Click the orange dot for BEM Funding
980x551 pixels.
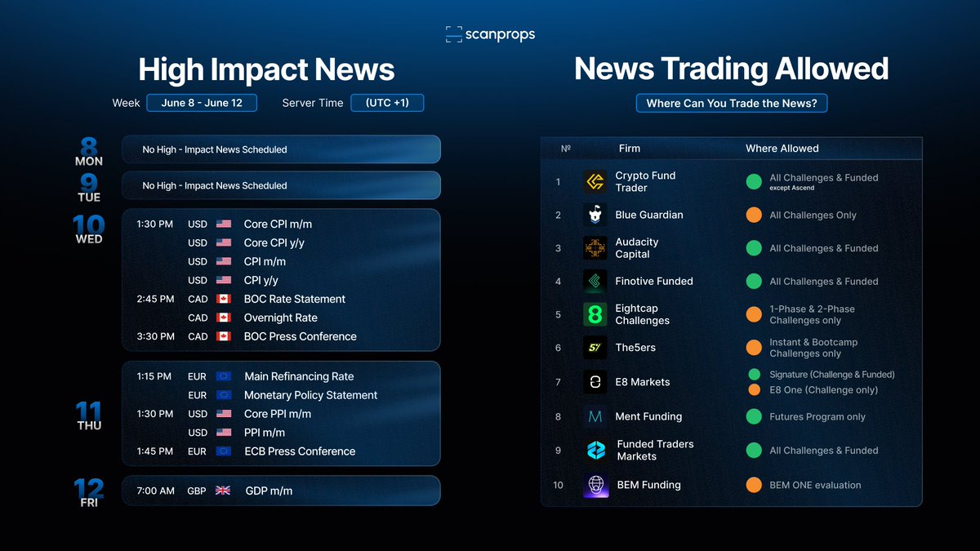[x=754, y=485]
